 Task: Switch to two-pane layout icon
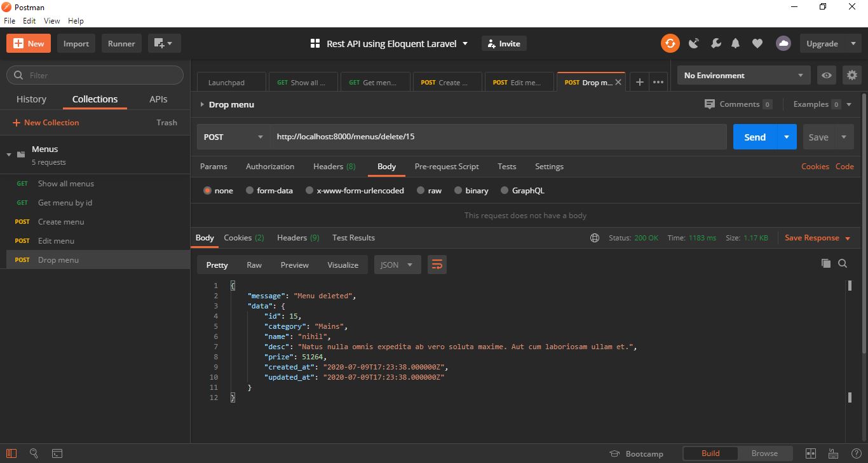[x=810, y=453]
